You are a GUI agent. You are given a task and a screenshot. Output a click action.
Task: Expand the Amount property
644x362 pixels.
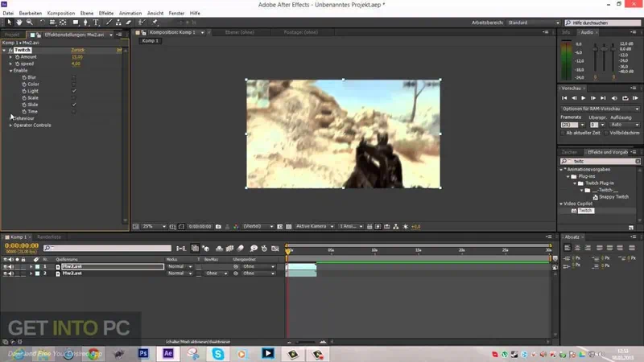pyautogui.click(x=10, y=57)
